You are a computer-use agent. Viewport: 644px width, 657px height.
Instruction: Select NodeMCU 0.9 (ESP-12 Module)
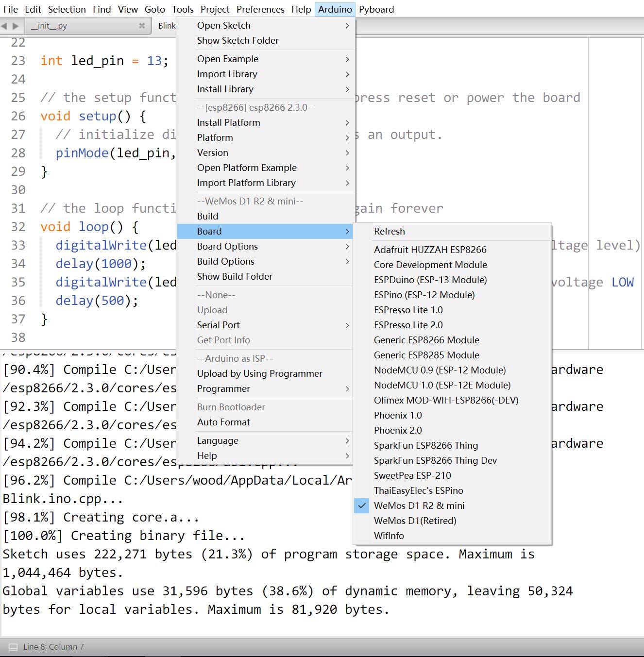click(x=452, y=370)
